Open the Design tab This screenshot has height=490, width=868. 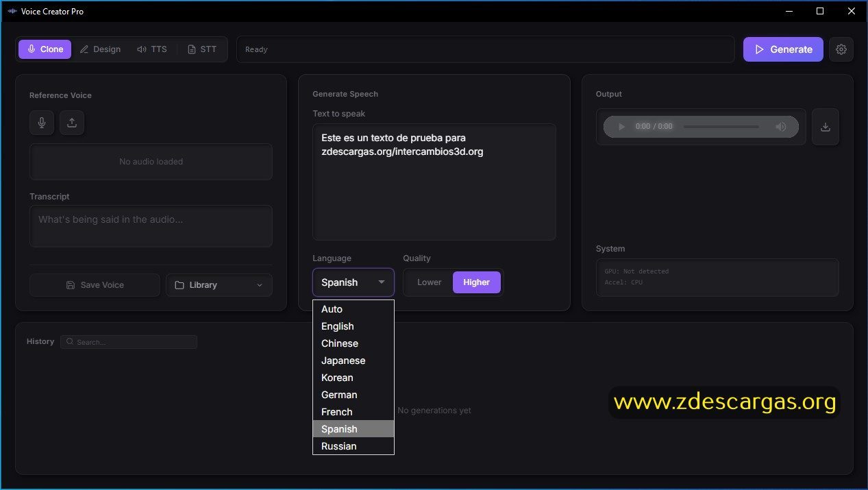coord(100,49)
